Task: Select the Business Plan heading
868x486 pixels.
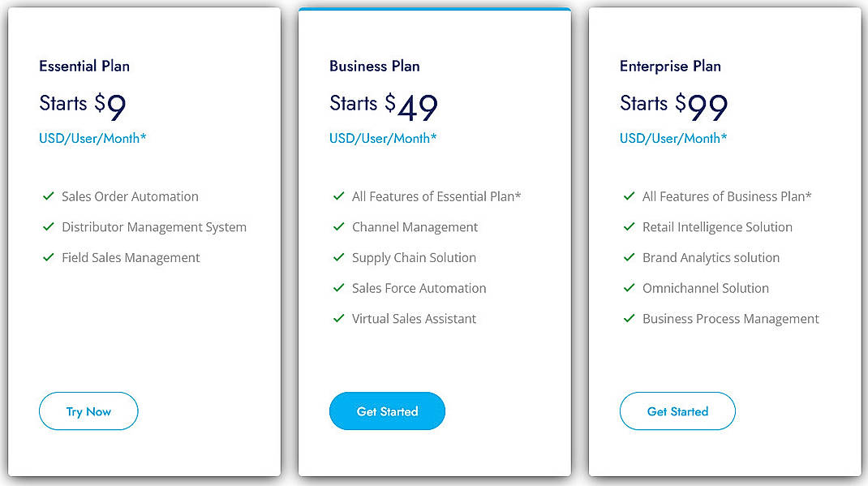Action: (x=374, y=66)
